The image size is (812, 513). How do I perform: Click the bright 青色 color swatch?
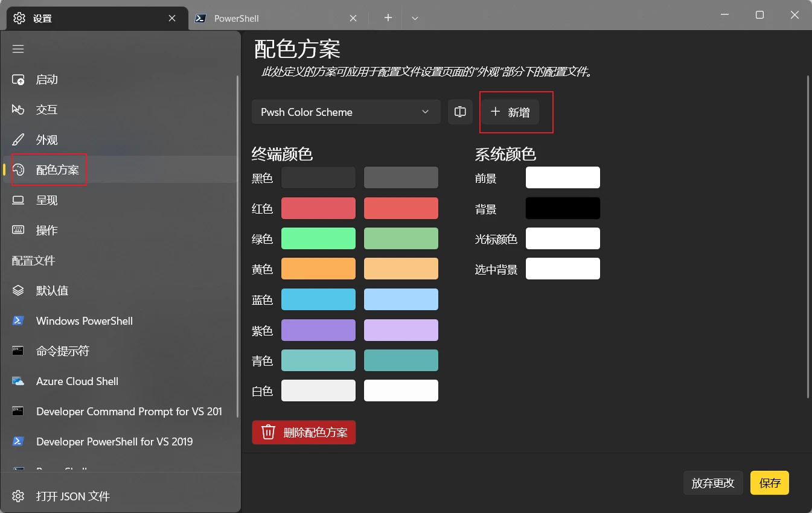[x=401, y=360]
